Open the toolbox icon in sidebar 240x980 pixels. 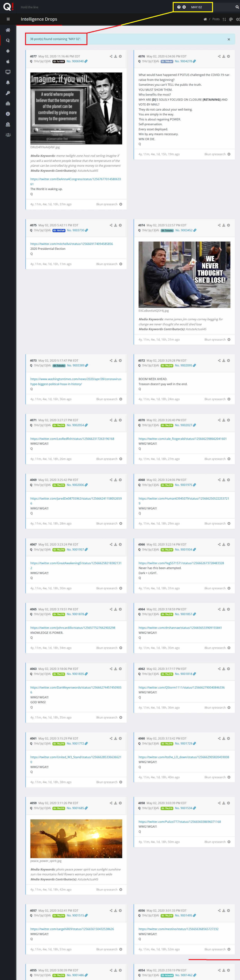[8, 104]
